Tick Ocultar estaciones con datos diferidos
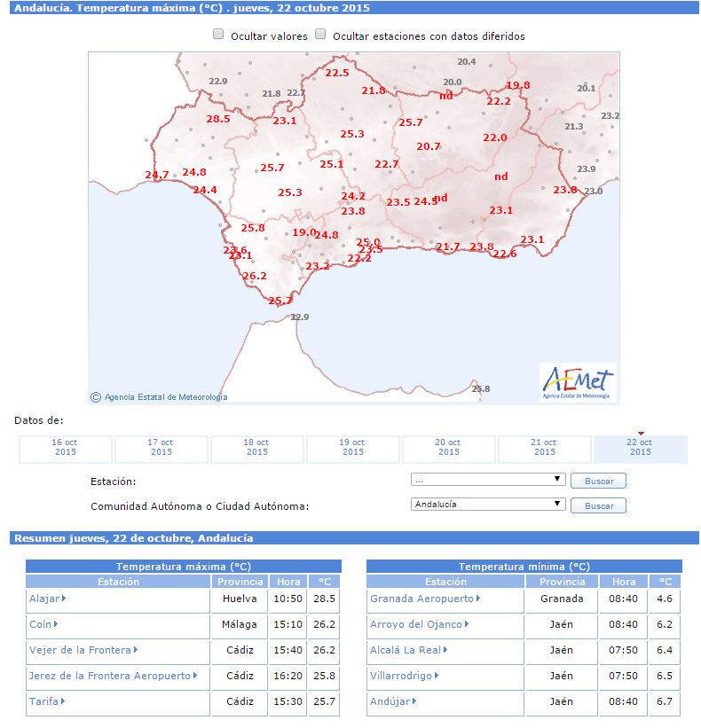This screenshot has width=701, height=728. [x=320, y=35]
